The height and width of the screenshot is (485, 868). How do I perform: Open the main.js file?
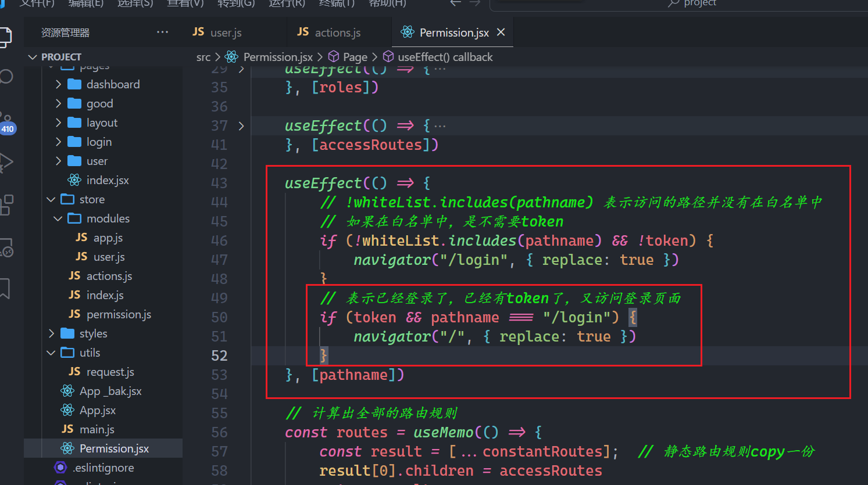[x=97, y=429]
